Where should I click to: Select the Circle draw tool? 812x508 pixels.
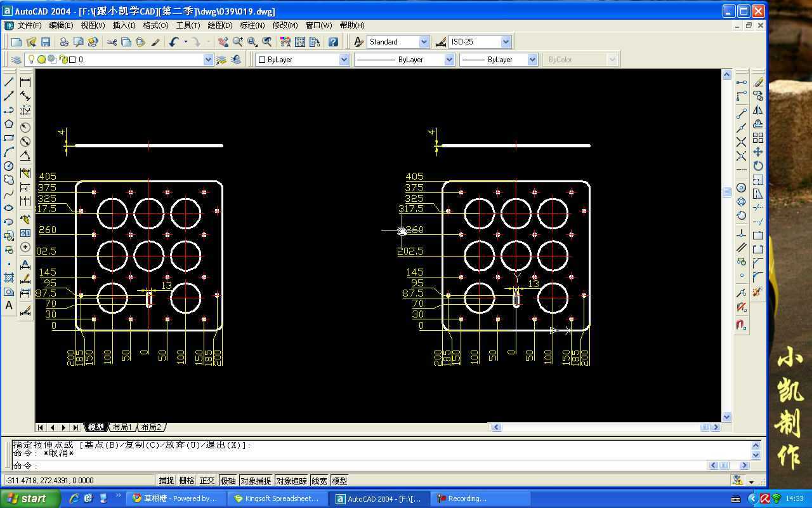click(x=9, y=166)
